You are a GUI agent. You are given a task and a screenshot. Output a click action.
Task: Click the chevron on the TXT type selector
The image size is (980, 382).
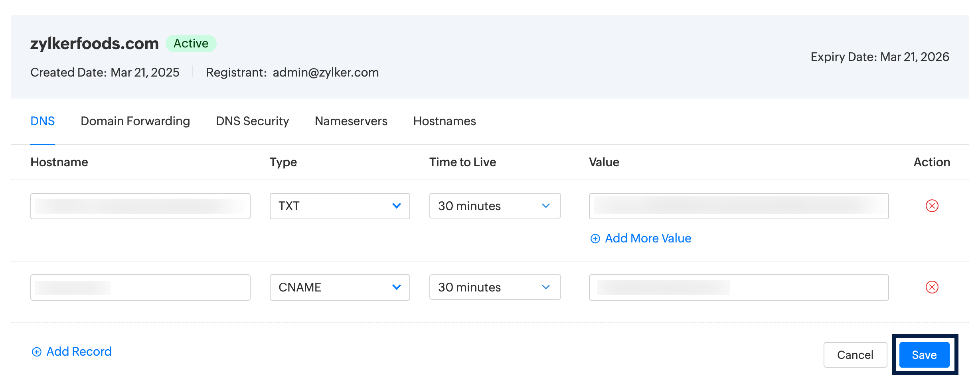(x=396, y=206)
